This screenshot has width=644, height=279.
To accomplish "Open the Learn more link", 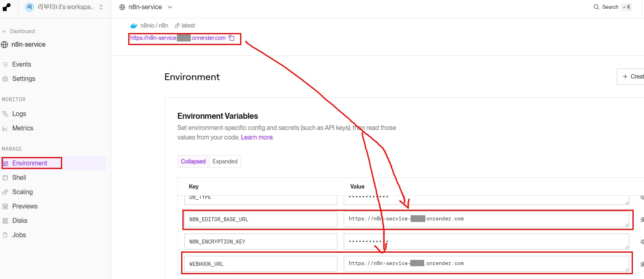I will pos(257,137).
